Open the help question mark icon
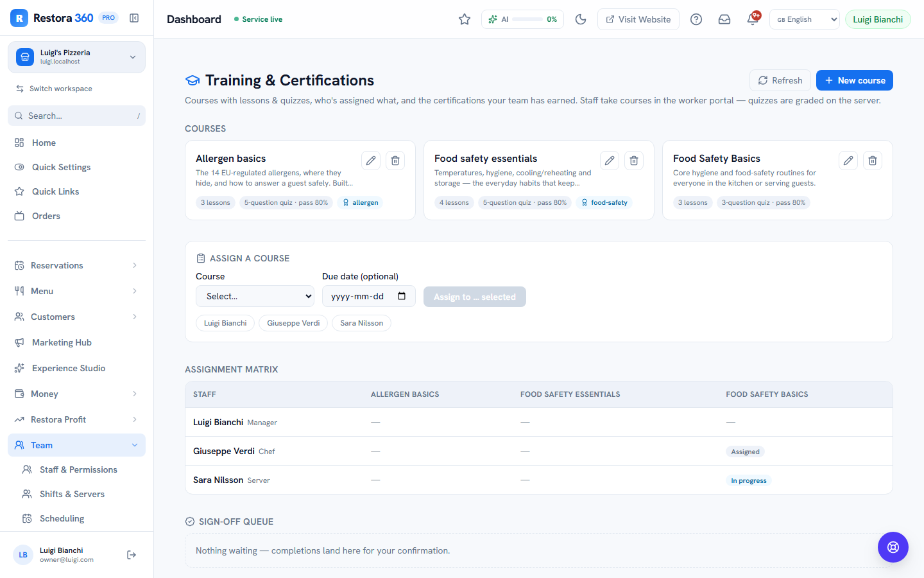The height and width of the screenshot is (578, 924). pyautogui.click(x=696, y=19)
